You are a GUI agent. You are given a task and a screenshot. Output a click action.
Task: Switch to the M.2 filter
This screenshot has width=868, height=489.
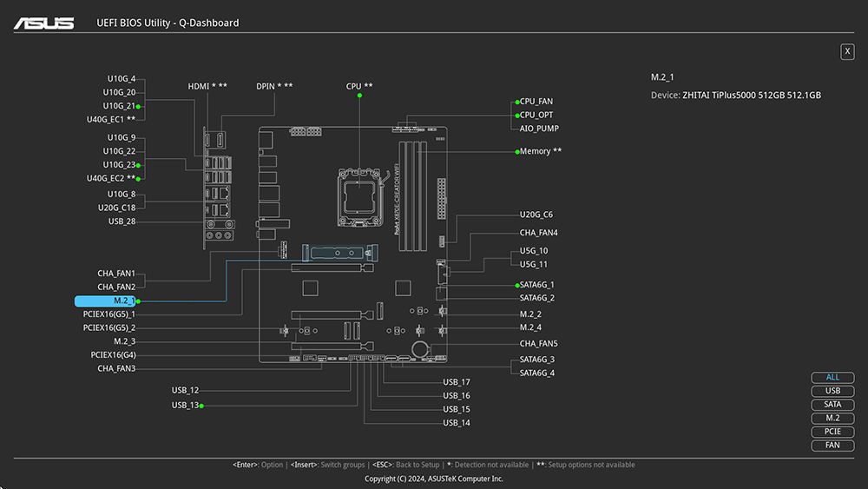tap(832, 419)
